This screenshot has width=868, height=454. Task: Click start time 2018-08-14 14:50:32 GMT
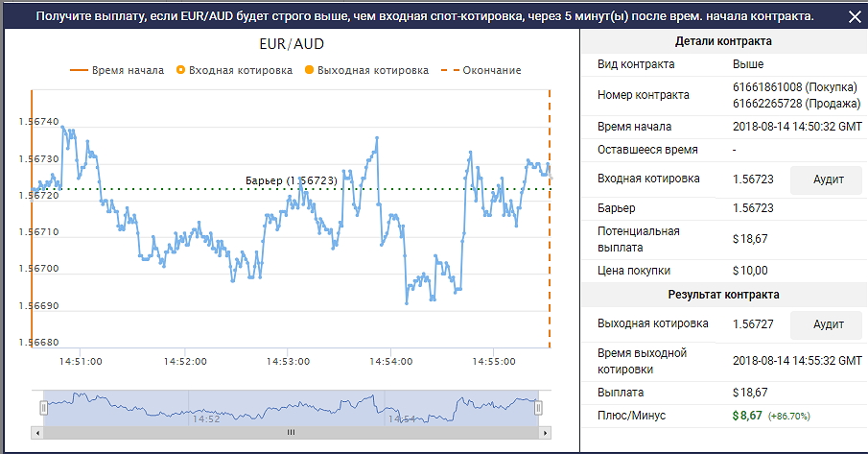pos(797,127)
